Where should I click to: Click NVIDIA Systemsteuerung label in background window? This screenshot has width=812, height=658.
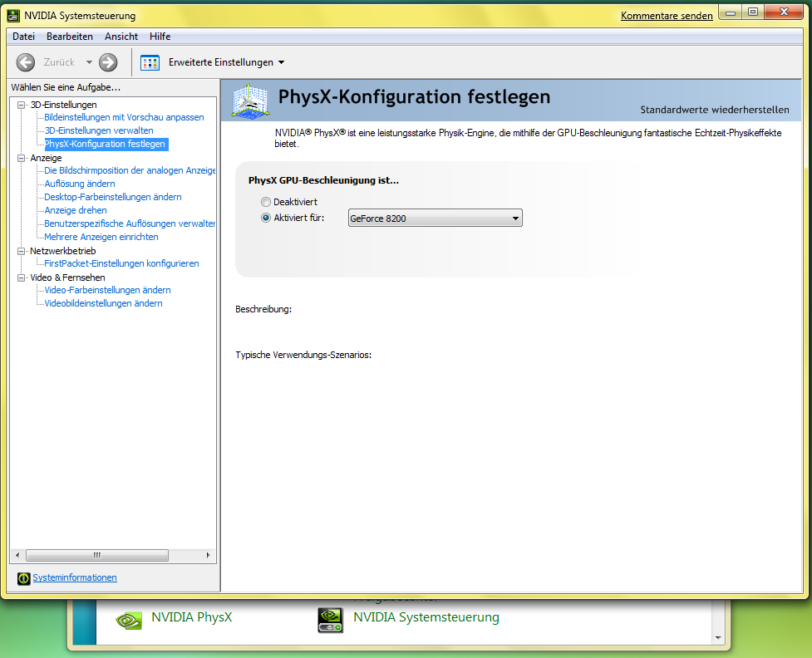[x=426, y=617]
